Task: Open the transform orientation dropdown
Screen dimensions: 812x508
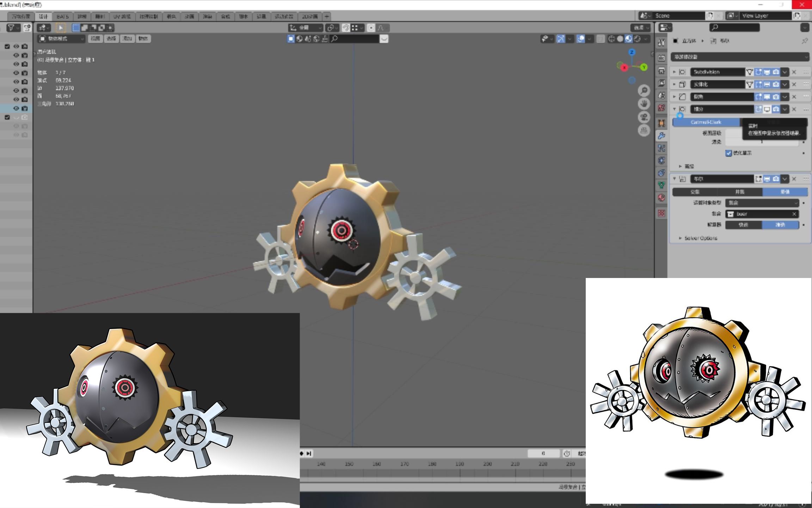Action: coord(305,28)
